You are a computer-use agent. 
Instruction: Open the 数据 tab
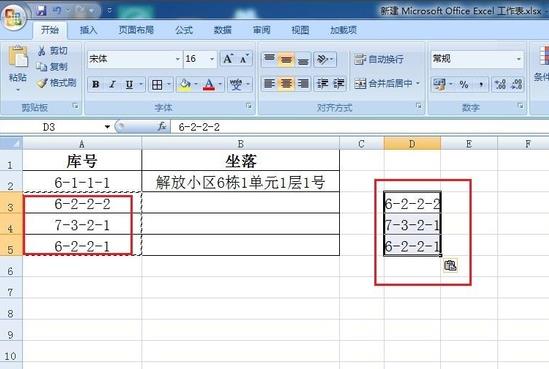(x=222, y=30)
